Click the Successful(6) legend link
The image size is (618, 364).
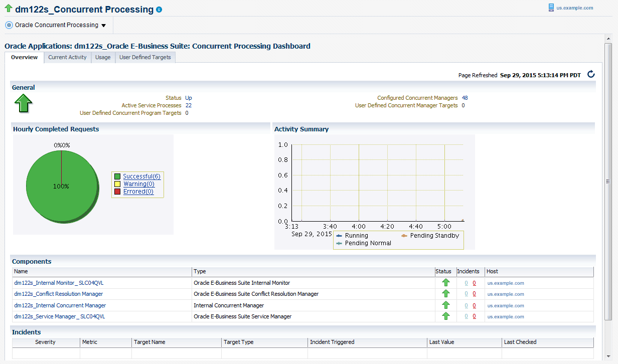coord(141,176)
